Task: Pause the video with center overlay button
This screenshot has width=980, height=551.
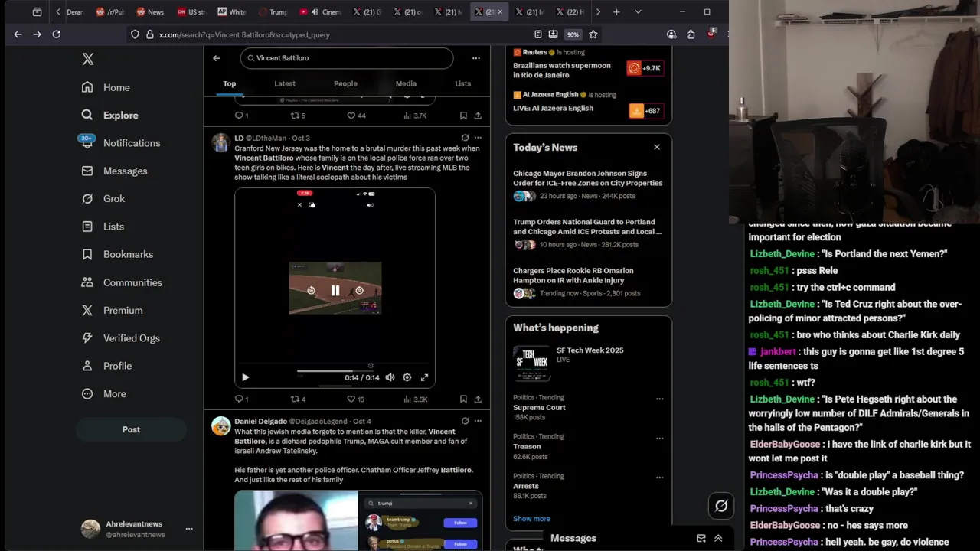Action: coord(335,291)
